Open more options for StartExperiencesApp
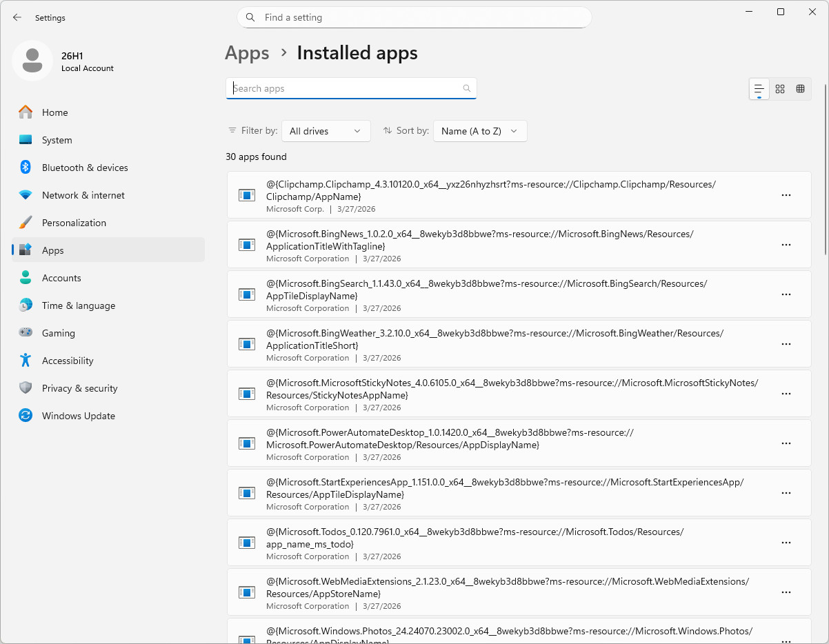The height and width of the screenshot is (644, 829). pyautogui.click(x=786, y=493)
